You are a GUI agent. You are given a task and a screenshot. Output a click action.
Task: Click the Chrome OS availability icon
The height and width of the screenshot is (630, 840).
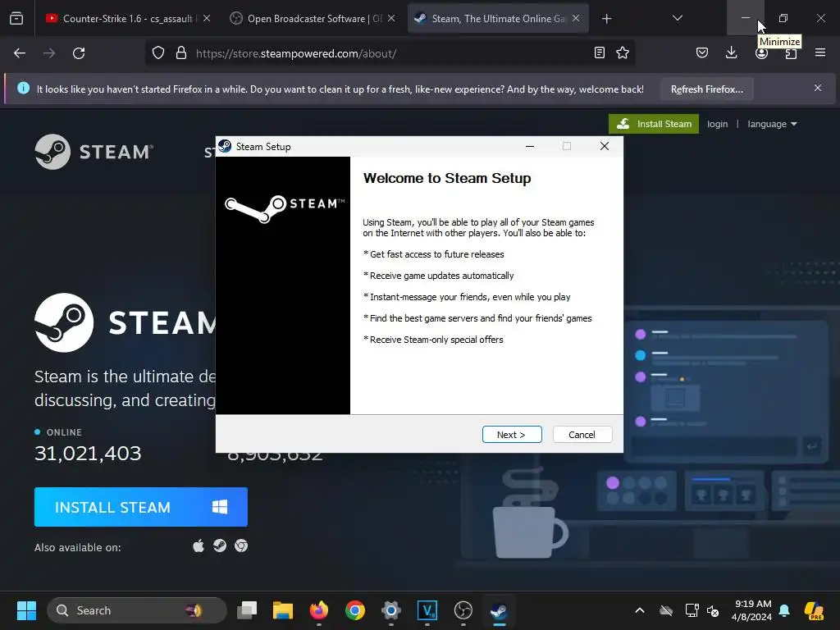click(x=241, y=546)
